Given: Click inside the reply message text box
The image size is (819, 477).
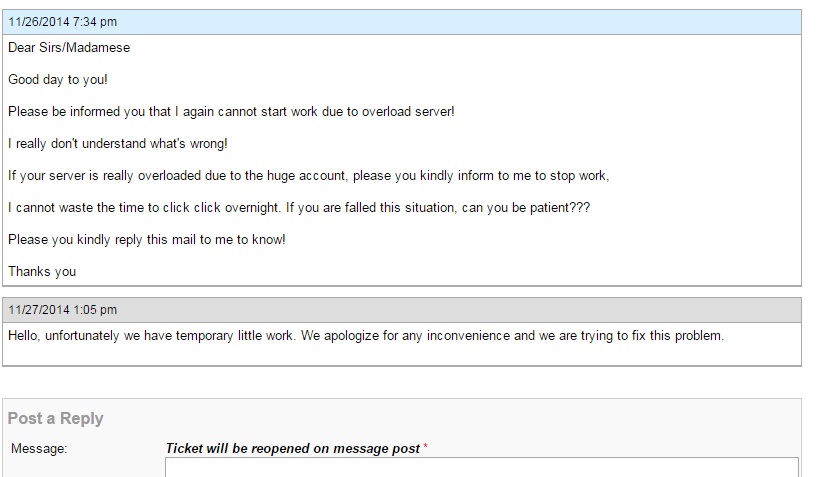Looking at the screenshot, I should point(481,467).
